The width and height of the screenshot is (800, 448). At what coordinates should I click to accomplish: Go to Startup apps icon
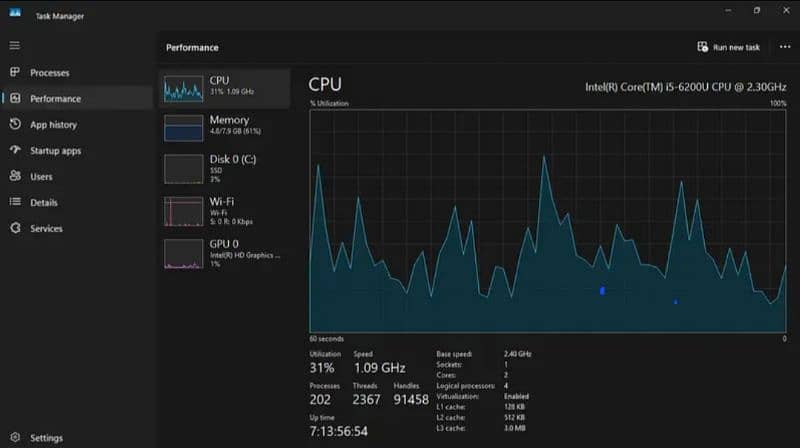click(x=15, y=151)
